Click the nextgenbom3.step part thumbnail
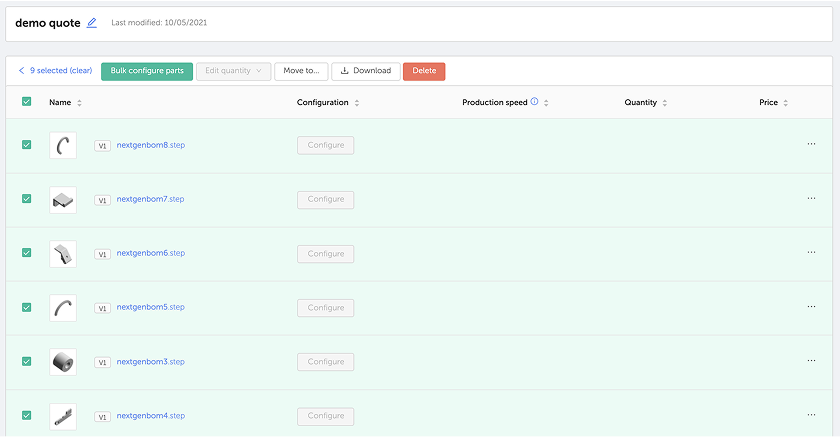This screenshot has height=437, width=840. (x=63, y=361)
